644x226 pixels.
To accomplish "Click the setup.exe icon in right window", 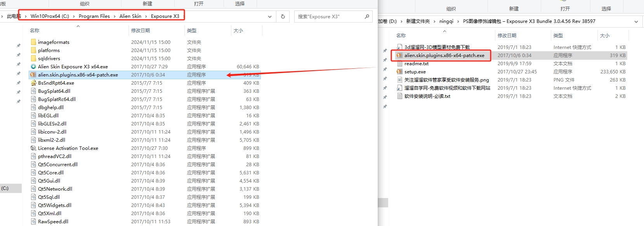I will pos(399,71).
